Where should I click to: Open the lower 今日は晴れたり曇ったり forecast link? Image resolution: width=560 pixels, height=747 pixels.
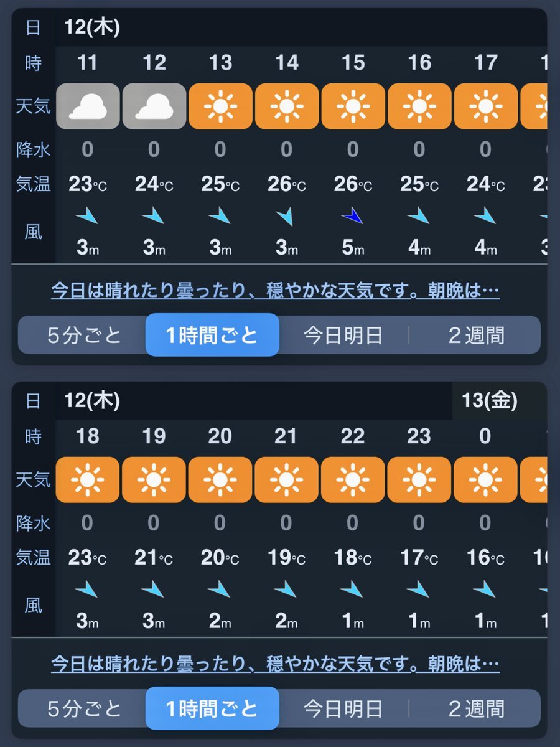pyautogui.click(x=275, y=664)
